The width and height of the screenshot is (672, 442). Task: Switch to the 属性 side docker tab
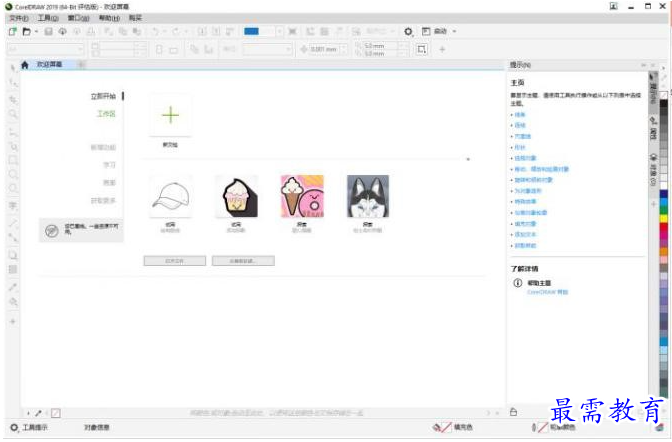pos(653,128)
